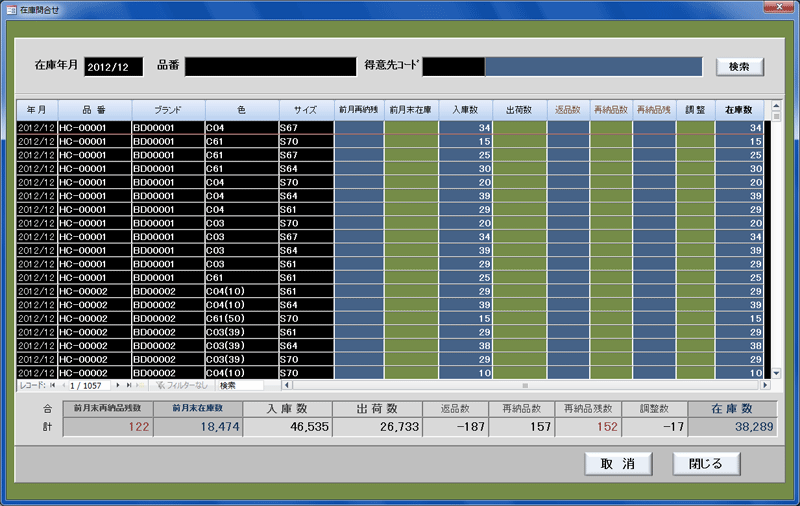
Task: Click the 在庫数 column header
Action: click(x=739, y=110)
